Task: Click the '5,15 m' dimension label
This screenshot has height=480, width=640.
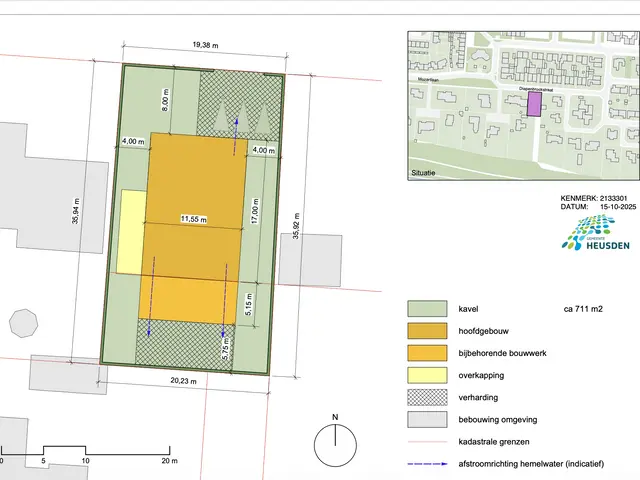Action: click(249, 304)
